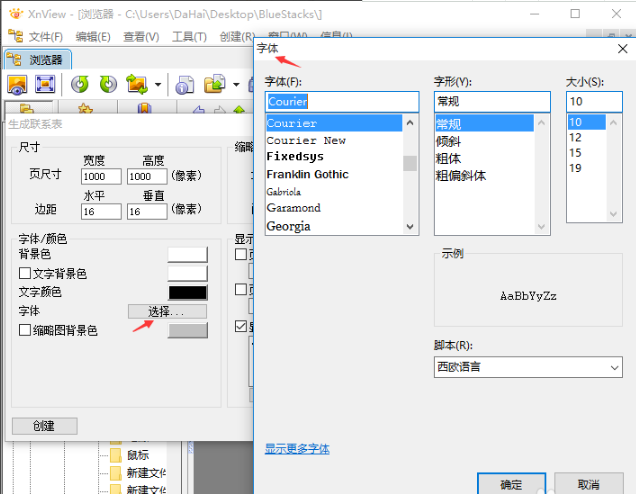Click the rotate clockwise icon

pos(107,85)
